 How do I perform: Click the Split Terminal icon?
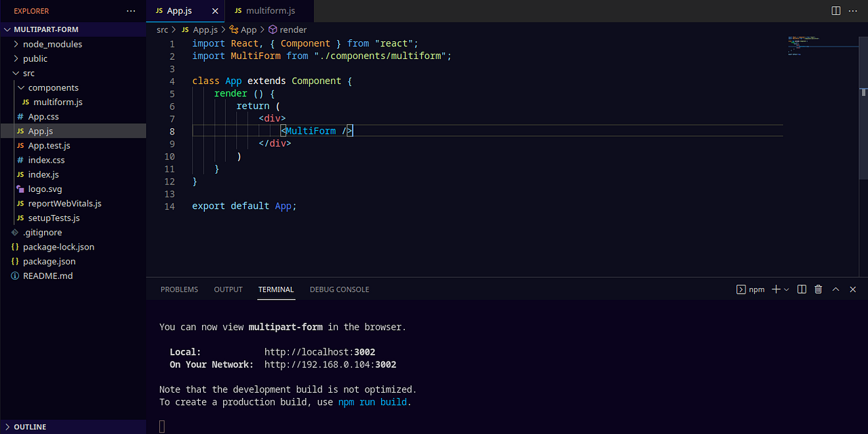[802, 290]
